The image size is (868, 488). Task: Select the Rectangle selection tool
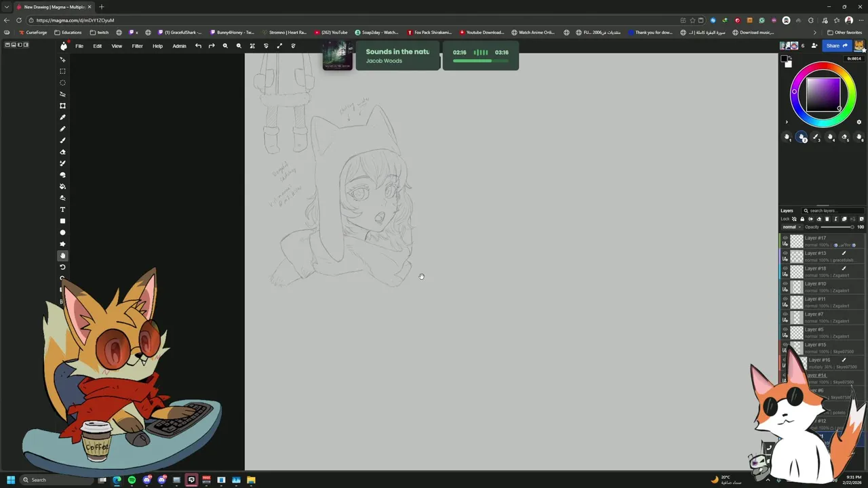tap(62, 71)
